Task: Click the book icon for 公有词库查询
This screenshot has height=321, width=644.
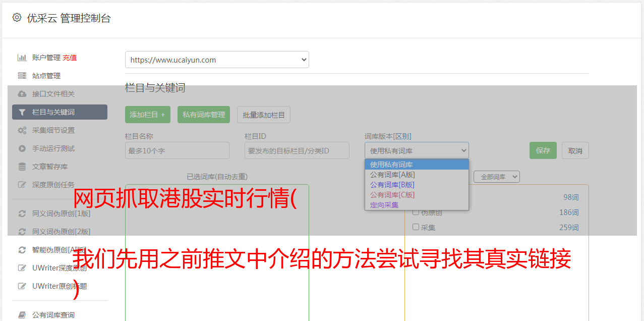Action: (x=22, y=315)
